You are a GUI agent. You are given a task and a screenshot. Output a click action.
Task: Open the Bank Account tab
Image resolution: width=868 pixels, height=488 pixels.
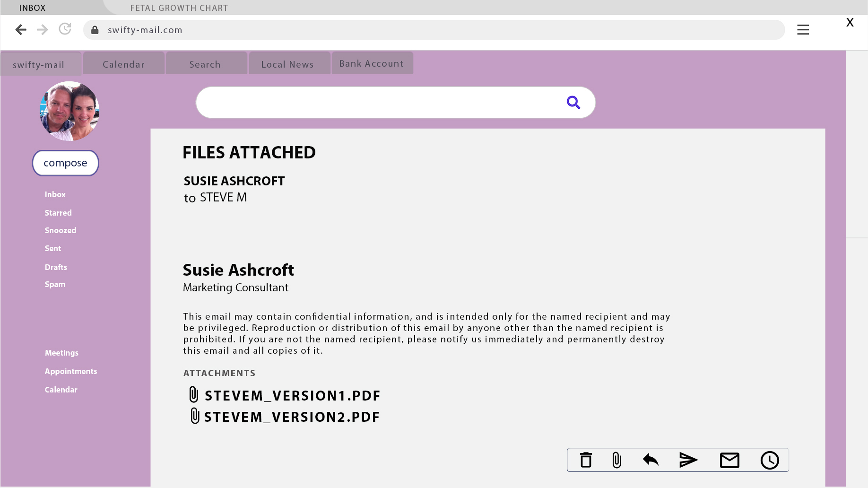pos(371,63)
